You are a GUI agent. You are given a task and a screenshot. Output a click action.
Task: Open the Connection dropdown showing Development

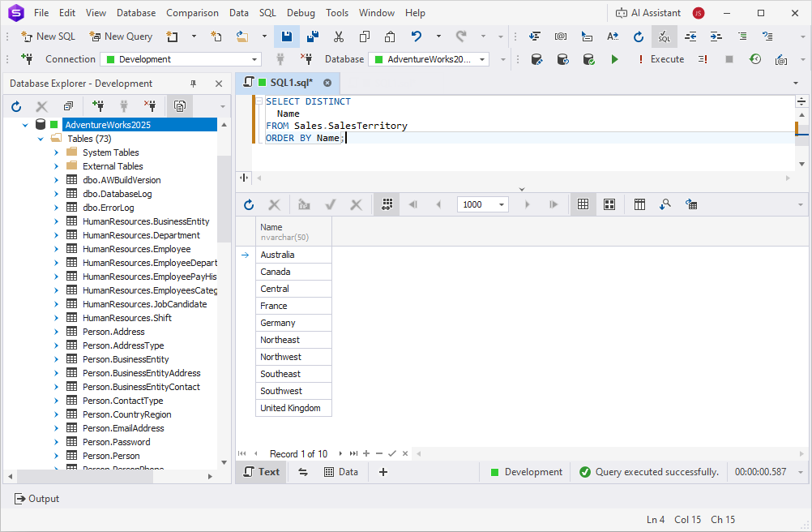pyautogui.click(x=181, y=59)
